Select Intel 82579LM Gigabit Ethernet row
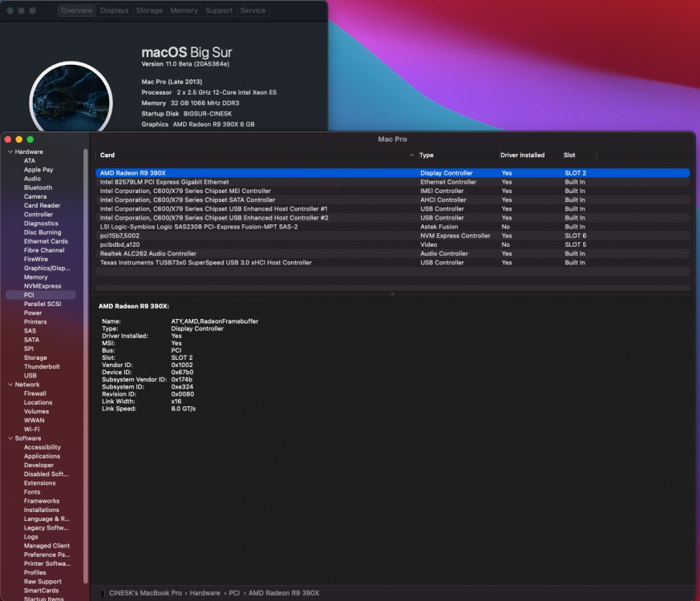 392,182
